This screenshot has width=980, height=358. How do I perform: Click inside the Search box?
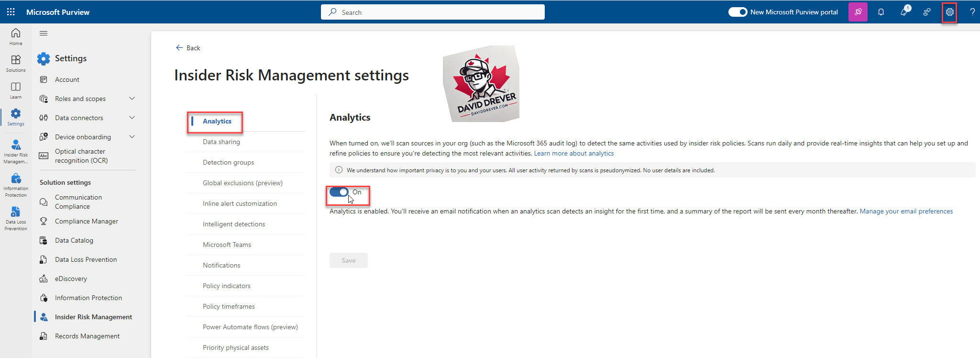click(x=433, y=12)
